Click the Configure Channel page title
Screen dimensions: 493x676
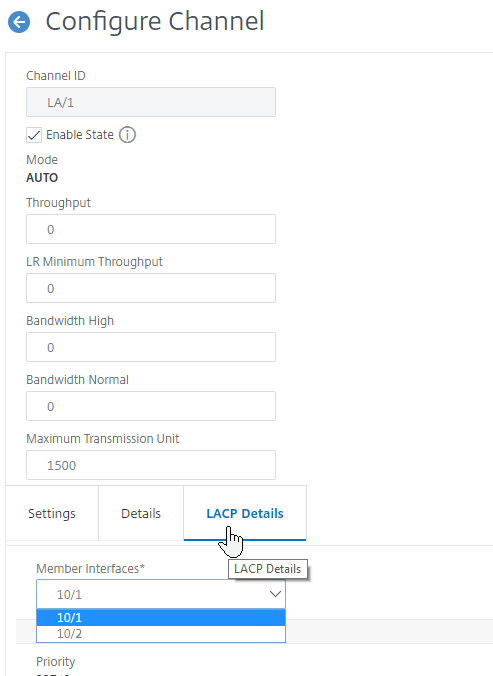[155, 22]
